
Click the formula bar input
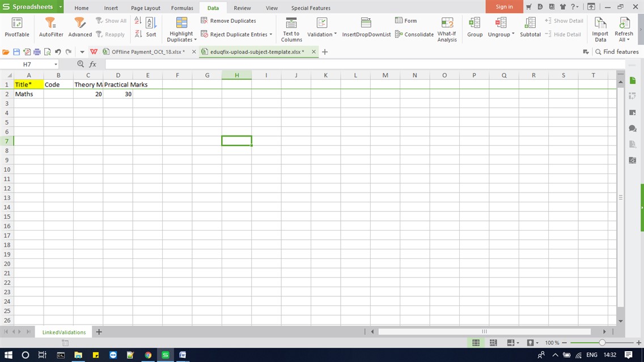(x=365, y=64)
